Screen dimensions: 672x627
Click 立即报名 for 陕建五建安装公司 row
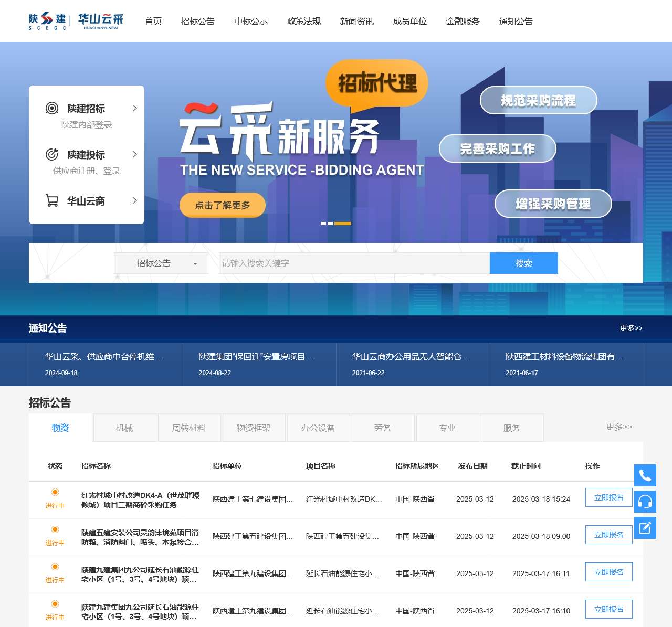coord(609,535)
